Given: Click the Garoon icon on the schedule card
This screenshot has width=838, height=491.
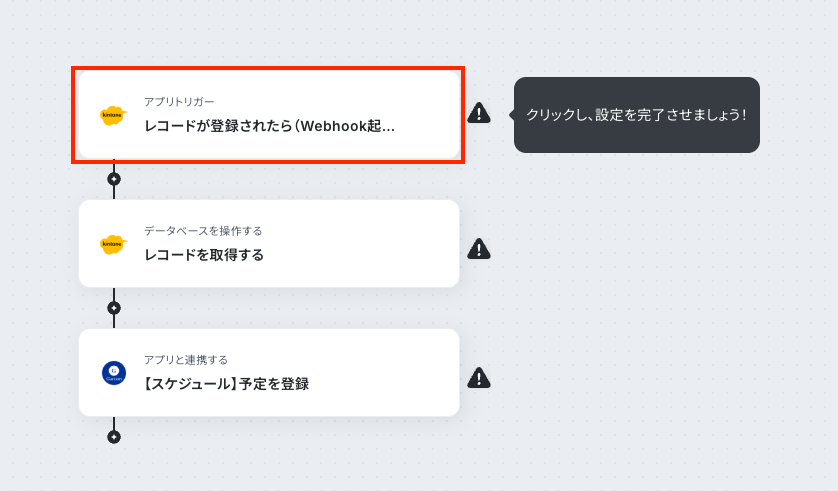Looking at the screenshot, I should (114, 373).
